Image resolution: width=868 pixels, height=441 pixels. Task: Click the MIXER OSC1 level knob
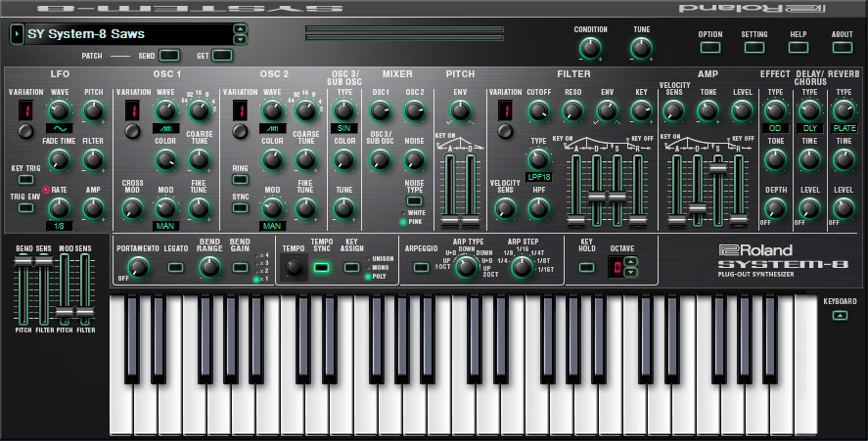381,111
